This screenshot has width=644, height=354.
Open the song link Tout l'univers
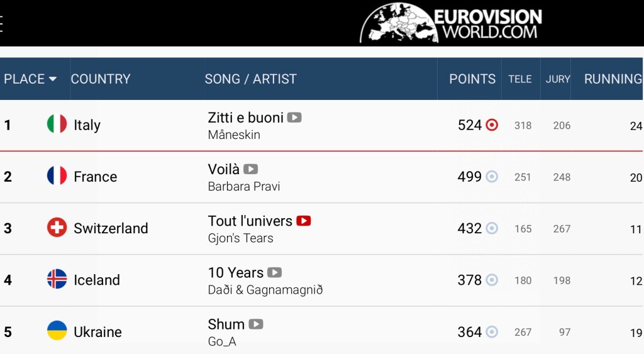[x=250, y=221]
